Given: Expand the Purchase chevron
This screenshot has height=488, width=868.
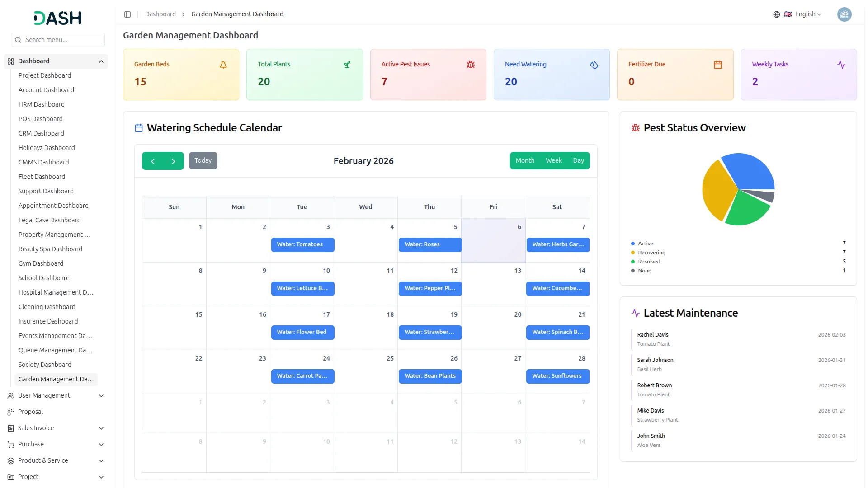Looking at the screenshot, I should pyautogui.click(x=101, y=445).
